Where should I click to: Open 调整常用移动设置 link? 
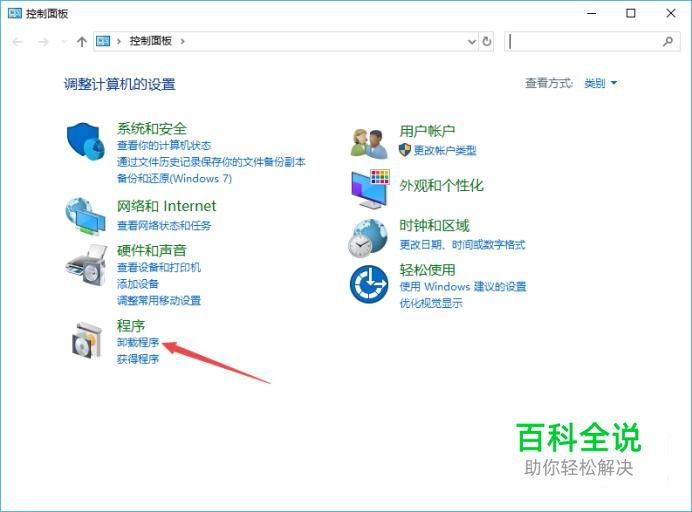tap(159, 301)
